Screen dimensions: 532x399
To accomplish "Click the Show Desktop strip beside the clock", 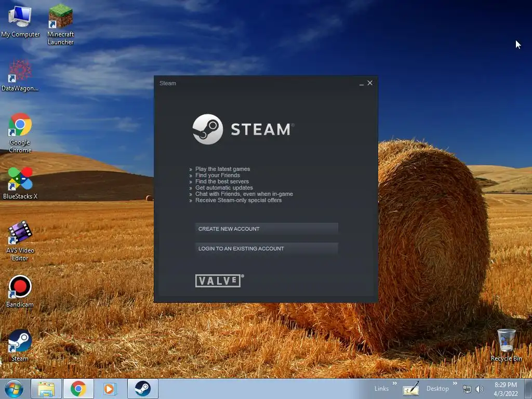I will [x=529, y=389].
